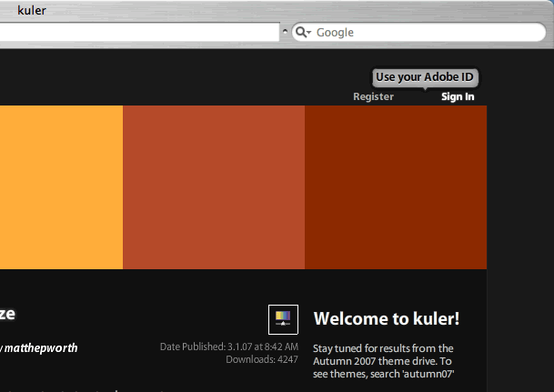The width and height of the screenshot is (554, 392).
Task: Select the orange-yellow color swatch
Action: (61, 187)
